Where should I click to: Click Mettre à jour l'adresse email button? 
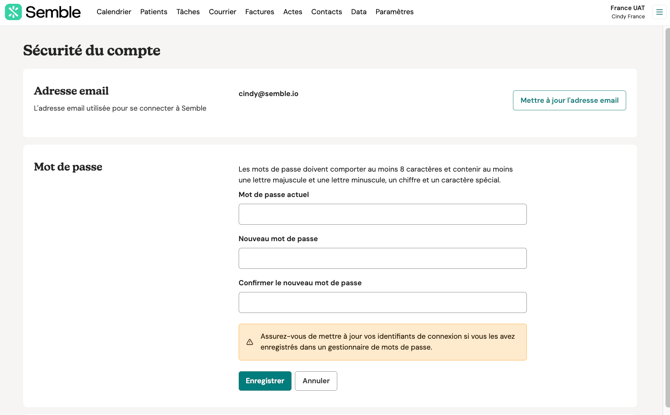click(569, 100)
